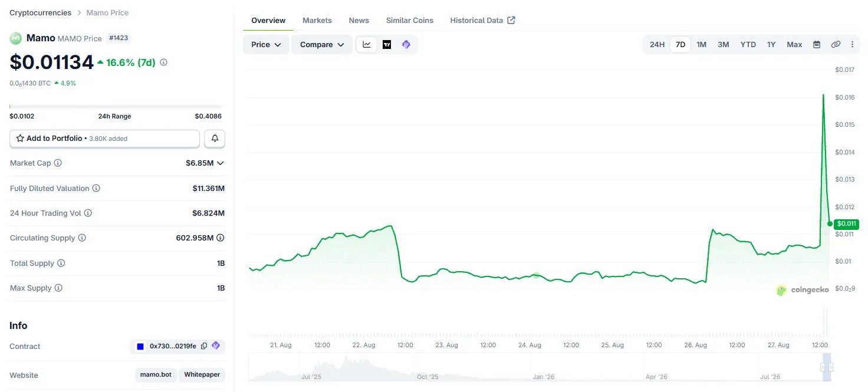Copy the contract address icon

(x=204, y=346)
